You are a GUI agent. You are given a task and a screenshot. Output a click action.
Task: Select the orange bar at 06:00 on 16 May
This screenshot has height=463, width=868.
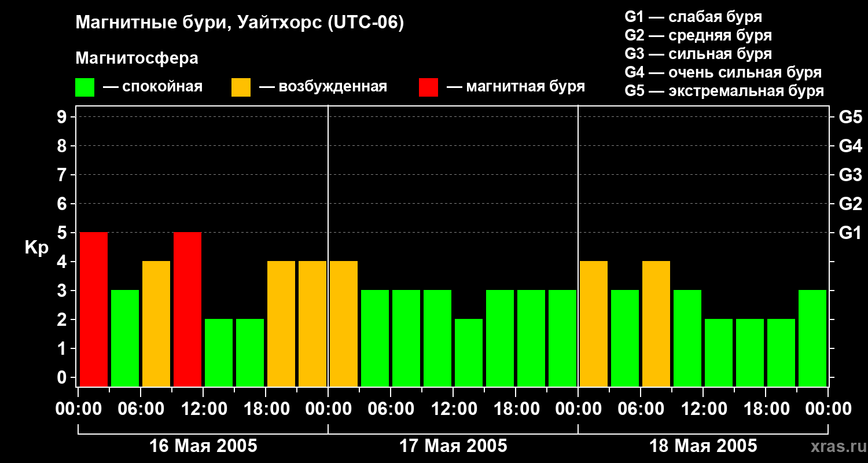tap(156, 324)
